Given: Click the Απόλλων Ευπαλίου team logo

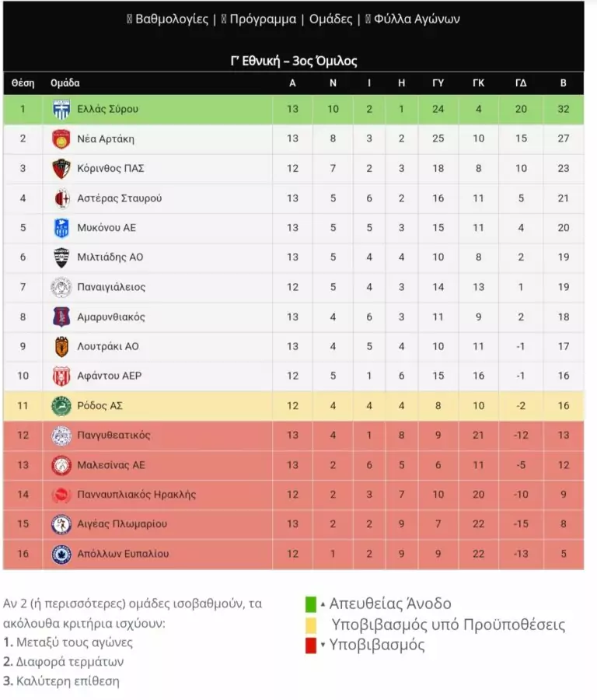Looking at the screenshot, I should click(x=61, y=554).
